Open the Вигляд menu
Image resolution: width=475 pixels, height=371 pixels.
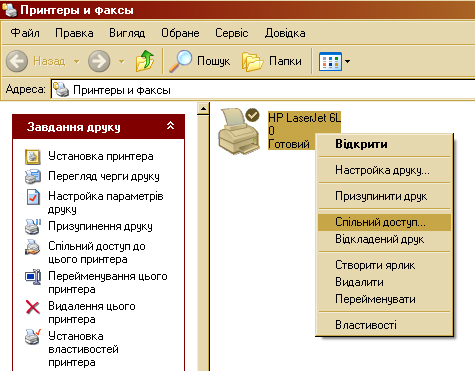127,33
